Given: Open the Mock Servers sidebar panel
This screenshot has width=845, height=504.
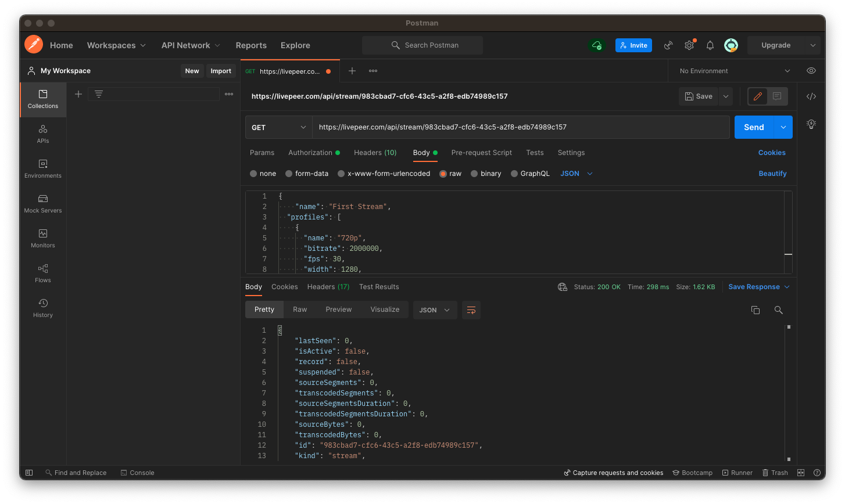Looking at the screenshot, I should [43, 204].
